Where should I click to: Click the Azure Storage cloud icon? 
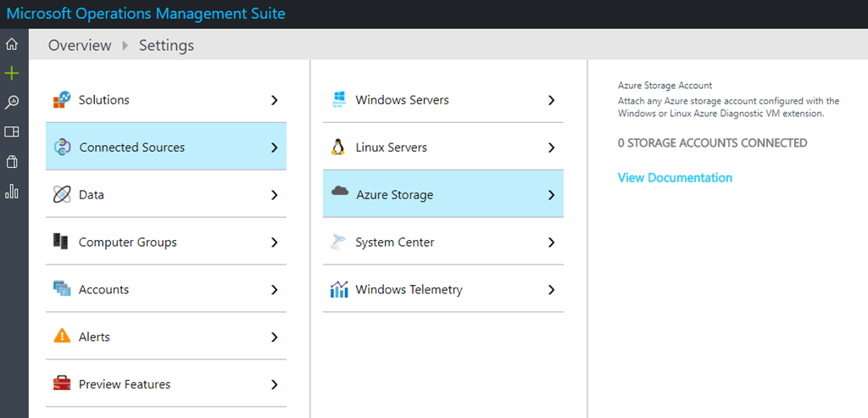(x=340, y=193)
